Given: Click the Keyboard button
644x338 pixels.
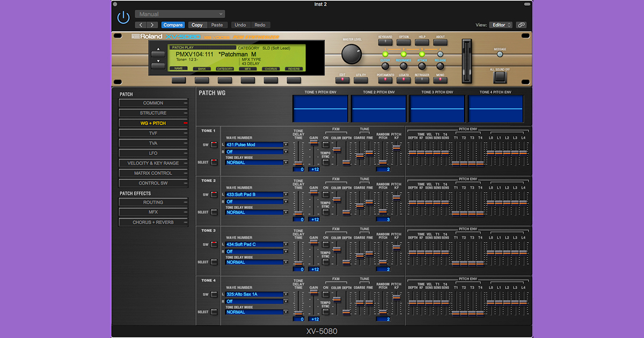Looking at the screenshot, I should click(385, 42).
